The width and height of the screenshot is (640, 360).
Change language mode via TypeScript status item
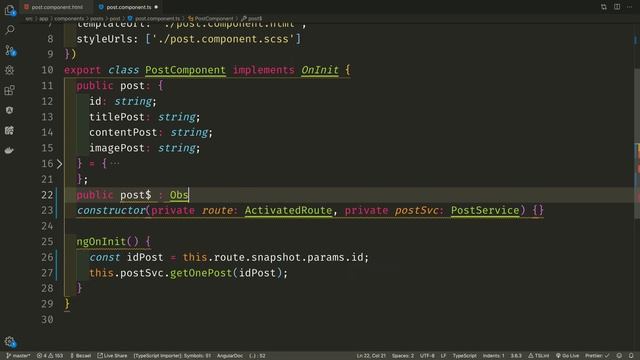(x=464, y=356)
